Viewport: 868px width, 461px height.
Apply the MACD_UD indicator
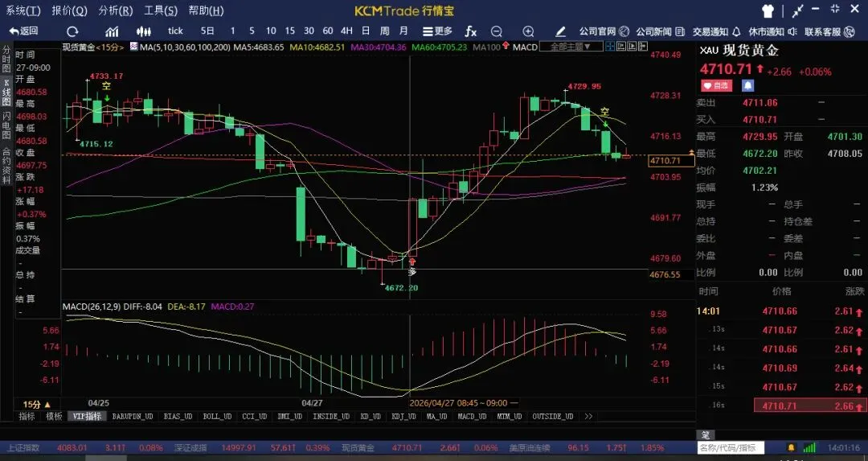point(473,416)
